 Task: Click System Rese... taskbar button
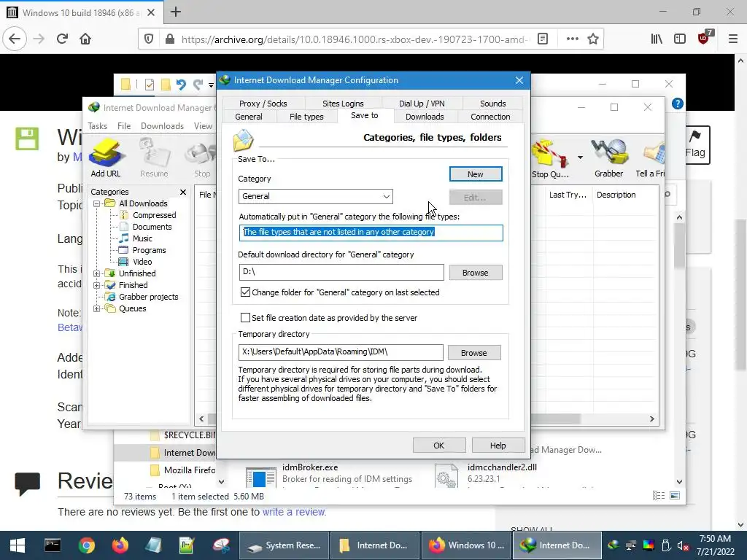(x=284, y=545)
